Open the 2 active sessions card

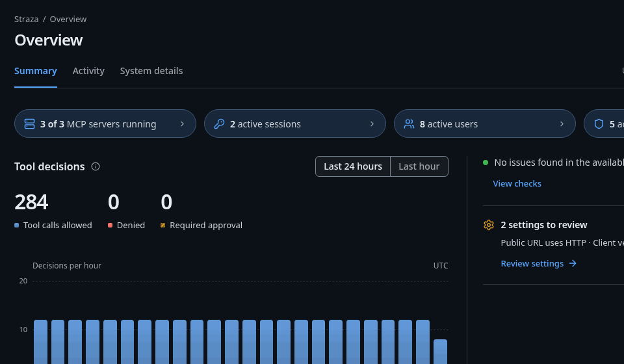[295, 123]
